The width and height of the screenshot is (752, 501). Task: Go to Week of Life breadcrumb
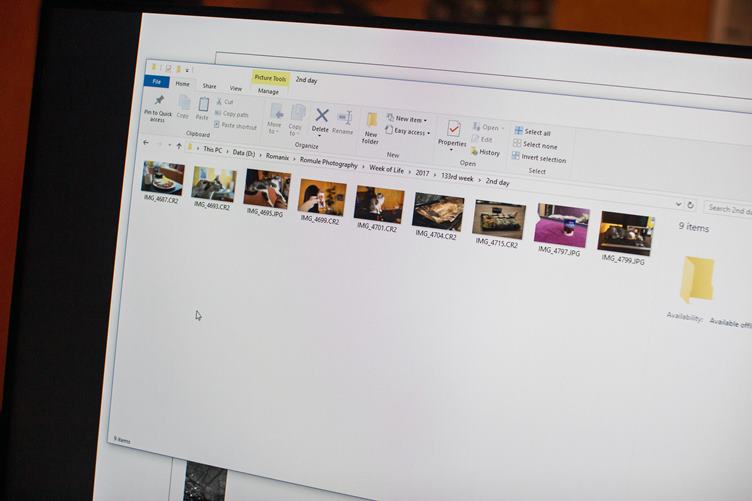click(x=387, y=169)
